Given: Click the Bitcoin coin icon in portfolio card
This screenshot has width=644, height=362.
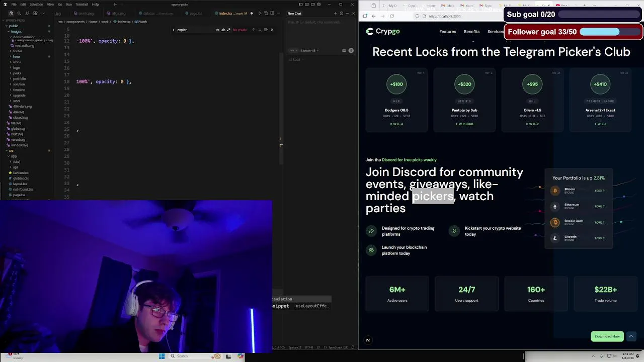Looking at the screenshot, I should [555, 191].
